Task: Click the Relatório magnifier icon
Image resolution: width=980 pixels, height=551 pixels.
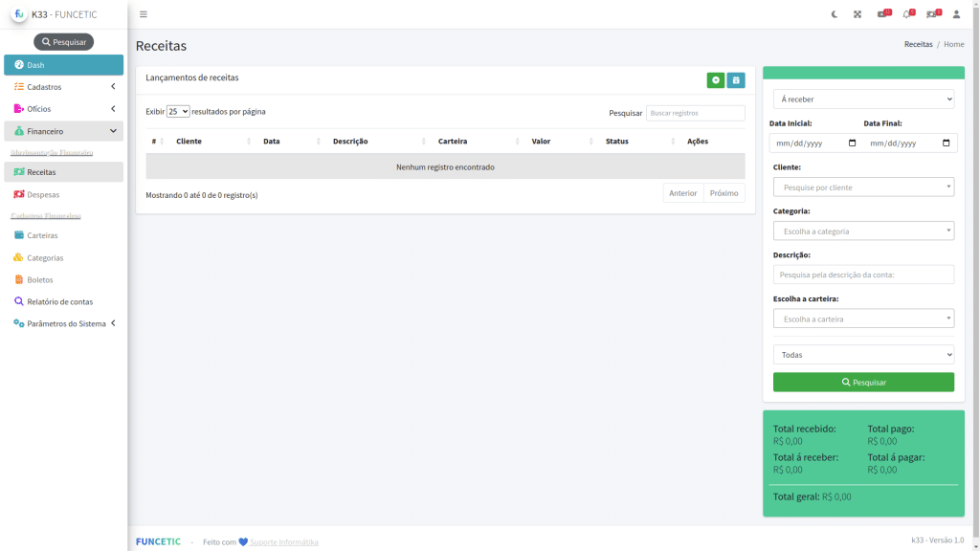Action: (19, 301)
